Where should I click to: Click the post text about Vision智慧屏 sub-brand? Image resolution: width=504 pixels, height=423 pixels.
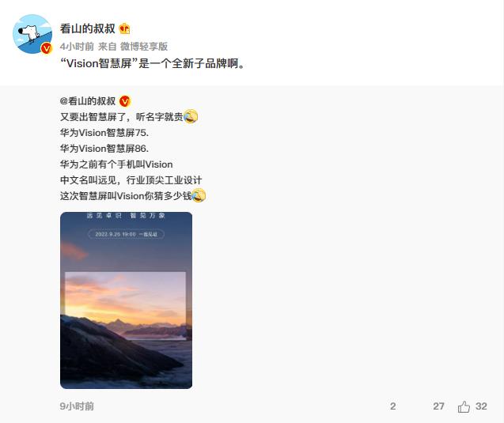pos(153,63)
